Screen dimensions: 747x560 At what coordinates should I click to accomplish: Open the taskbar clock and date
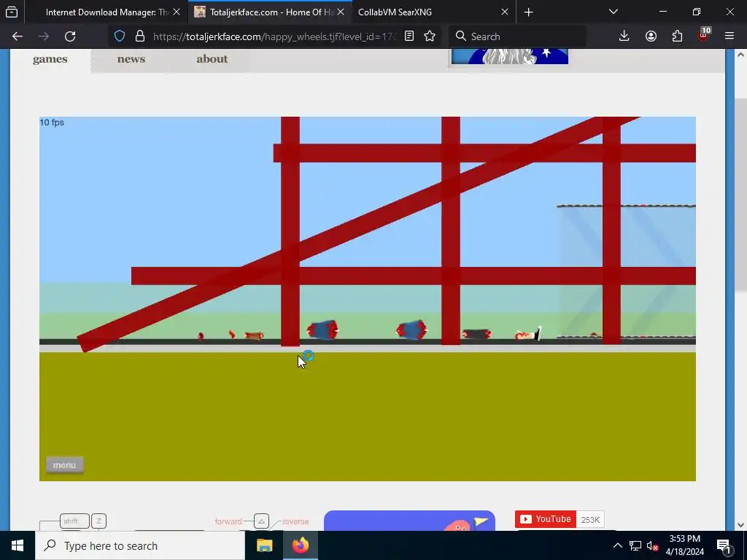684,545
